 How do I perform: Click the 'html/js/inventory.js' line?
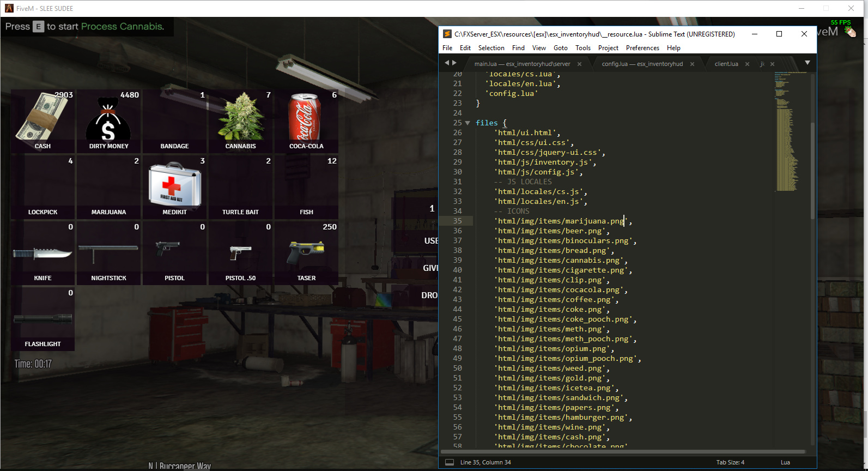545,162
